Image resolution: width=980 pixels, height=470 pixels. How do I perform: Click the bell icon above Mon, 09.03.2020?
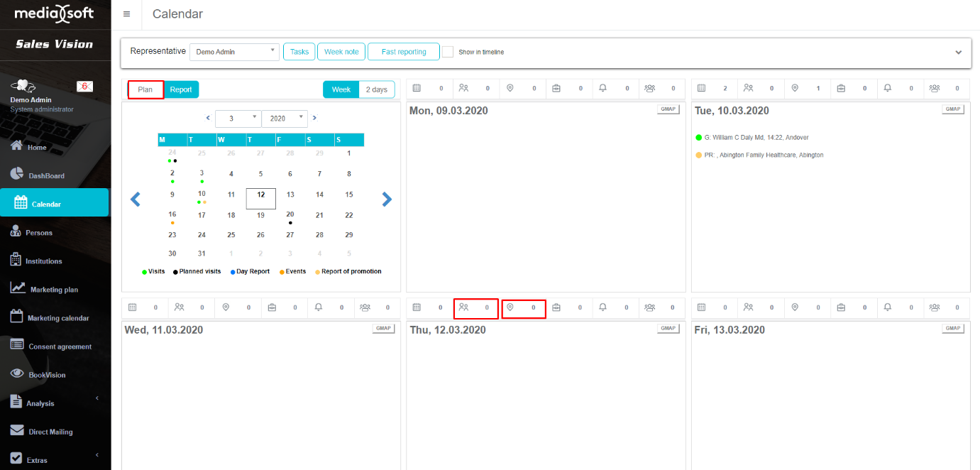603,88
